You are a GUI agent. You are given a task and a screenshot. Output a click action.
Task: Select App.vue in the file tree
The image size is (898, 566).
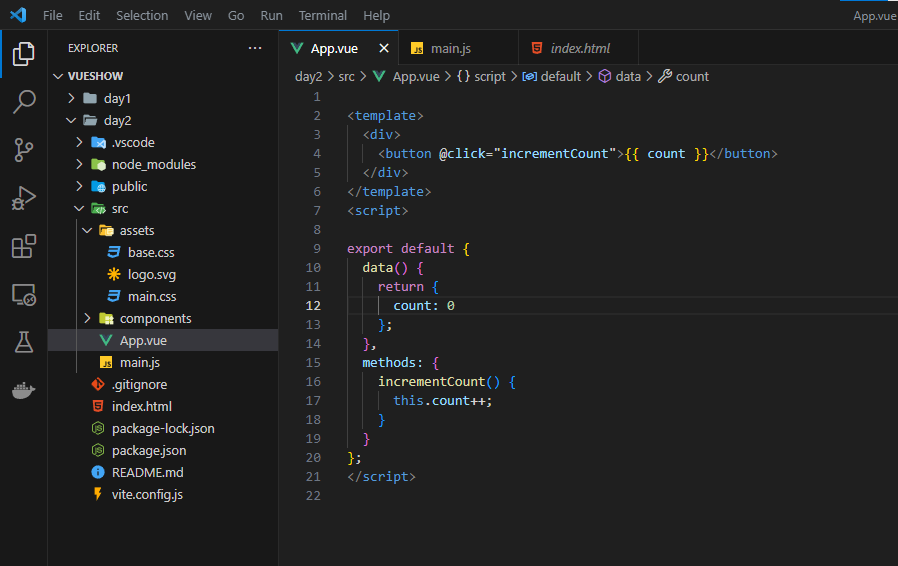[x=163, y=340]
